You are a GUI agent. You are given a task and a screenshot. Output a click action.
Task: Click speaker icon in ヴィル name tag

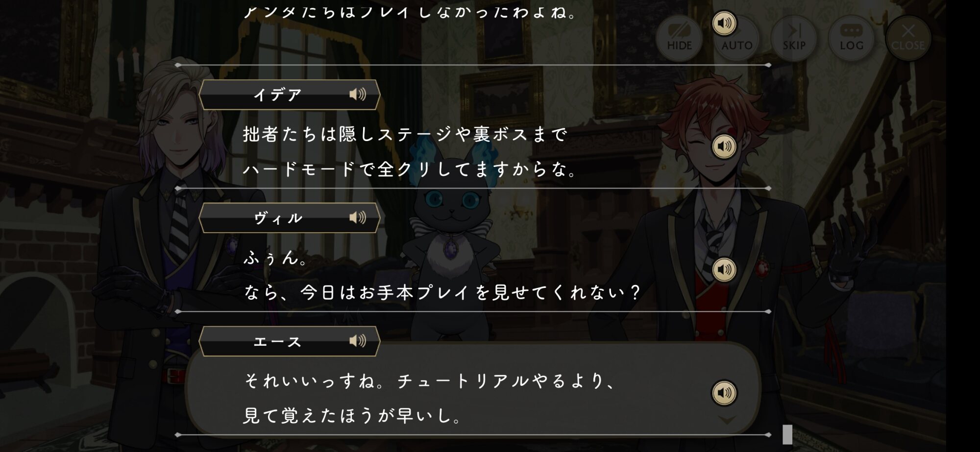(358, 217)
